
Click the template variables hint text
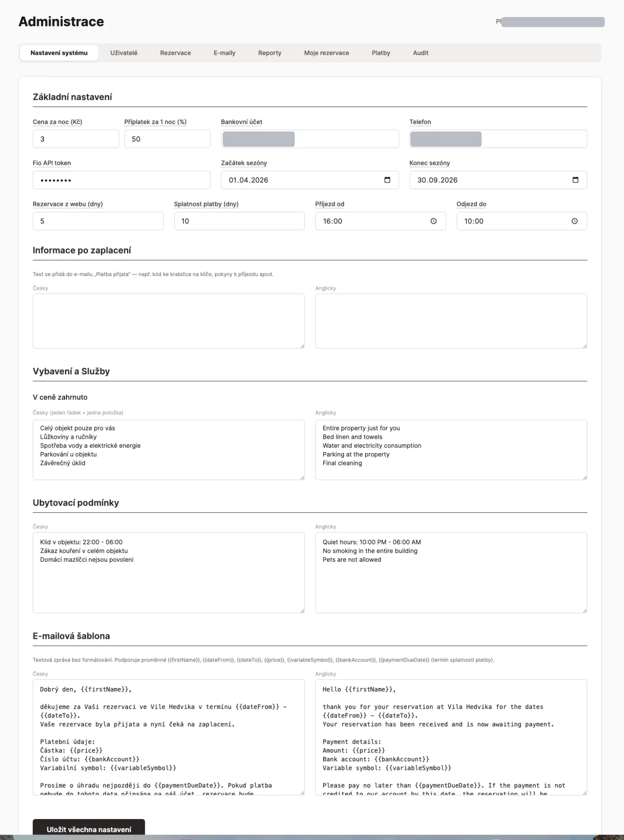(263, 660)
